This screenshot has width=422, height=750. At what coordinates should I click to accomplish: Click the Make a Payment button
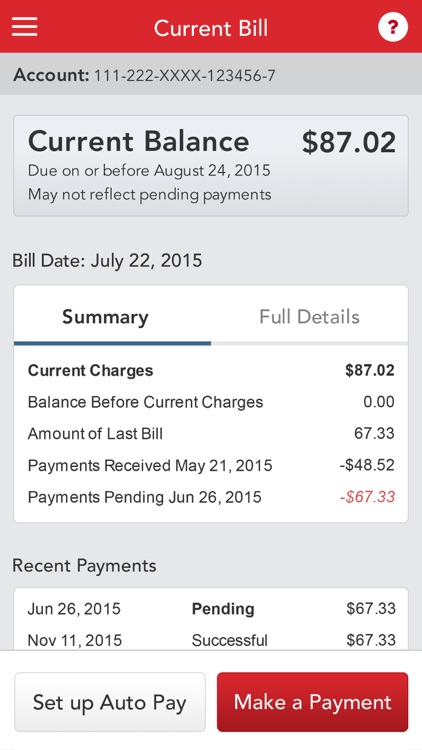click(312, 702)
